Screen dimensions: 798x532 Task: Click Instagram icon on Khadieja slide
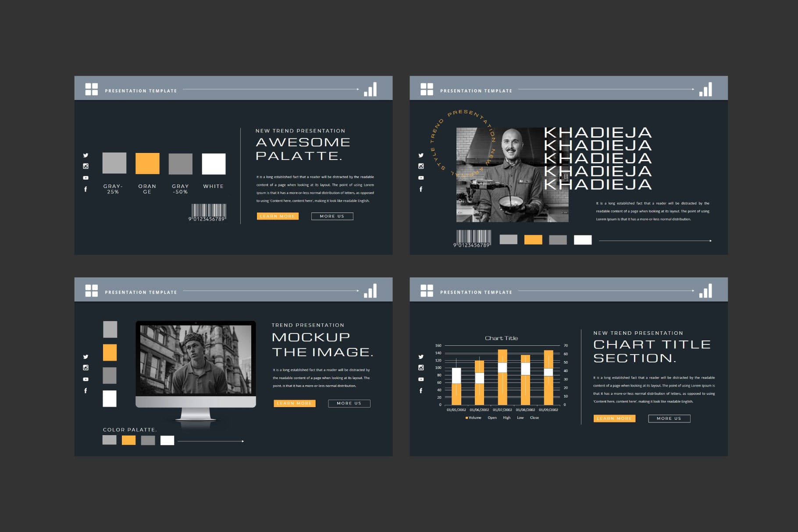pyautogui.click(x=421, y=166)
